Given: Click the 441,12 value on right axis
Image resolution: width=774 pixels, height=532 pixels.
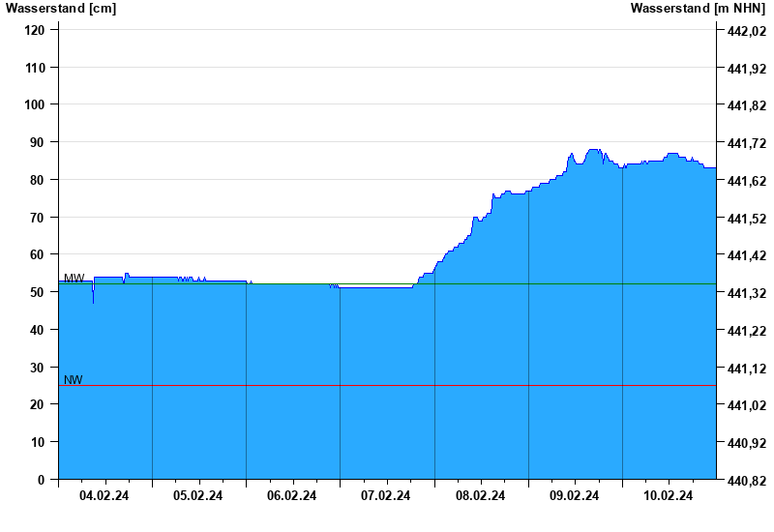Looking at the screenshot, I should click(747, 369).
